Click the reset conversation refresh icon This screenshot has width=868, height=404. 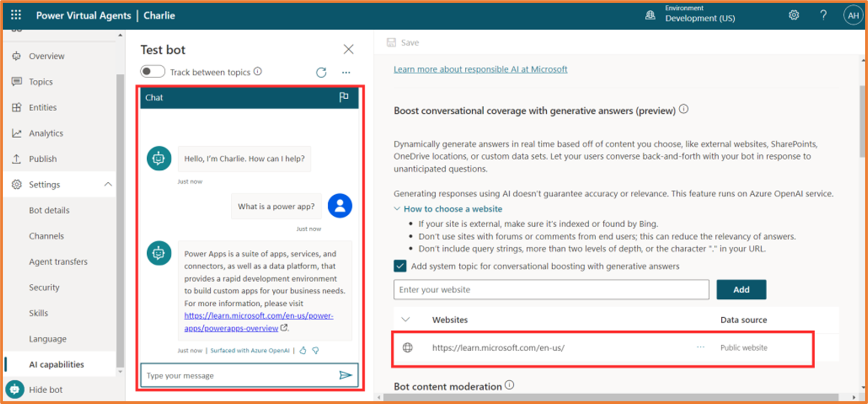321,72
